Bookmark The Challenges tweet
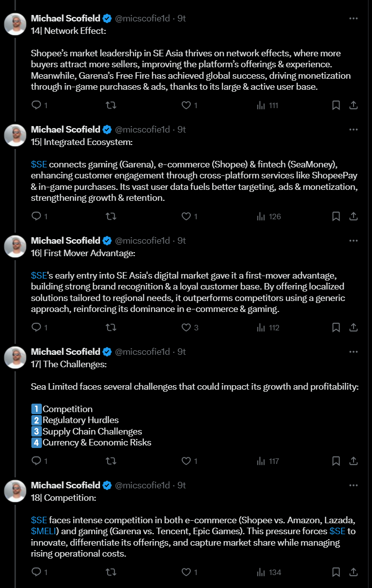 tap(336, 461)
